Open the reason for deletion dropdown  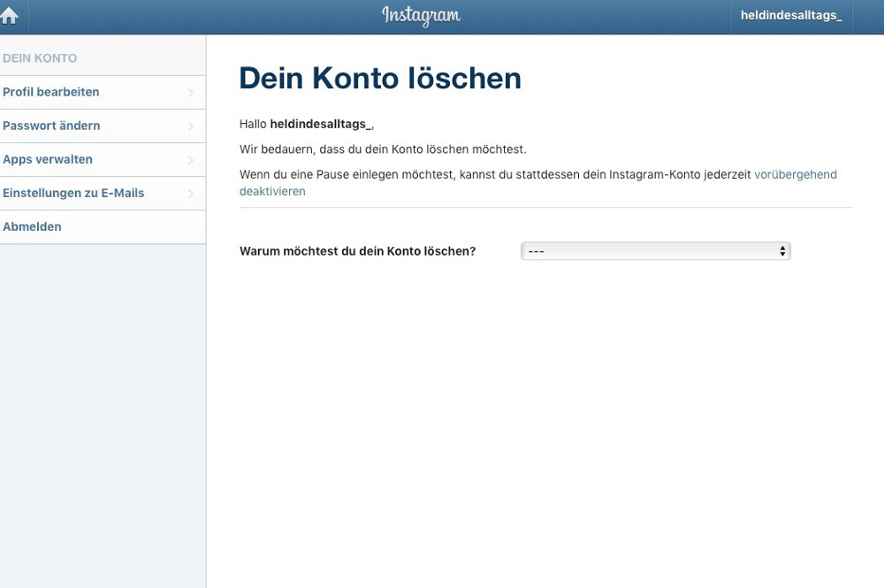[656, 251]
